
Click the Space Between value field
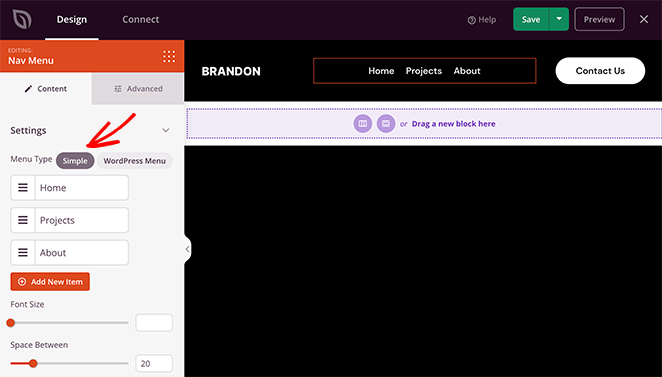tap(154, 363)
